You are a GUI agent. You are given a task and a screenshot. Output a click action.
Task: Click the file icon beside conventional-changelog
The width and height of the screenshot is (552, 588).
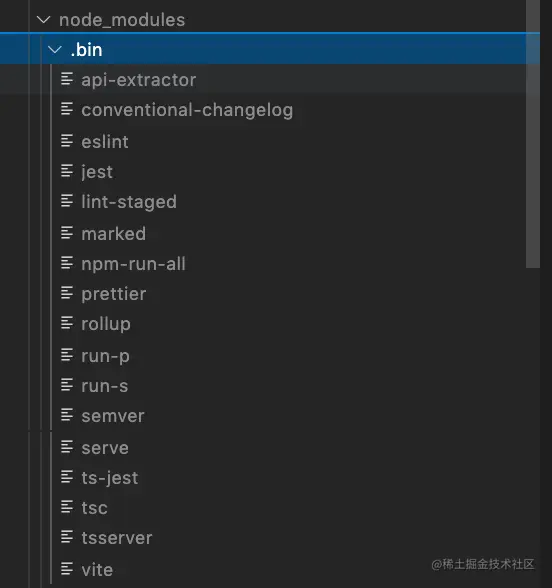point(67,109)
